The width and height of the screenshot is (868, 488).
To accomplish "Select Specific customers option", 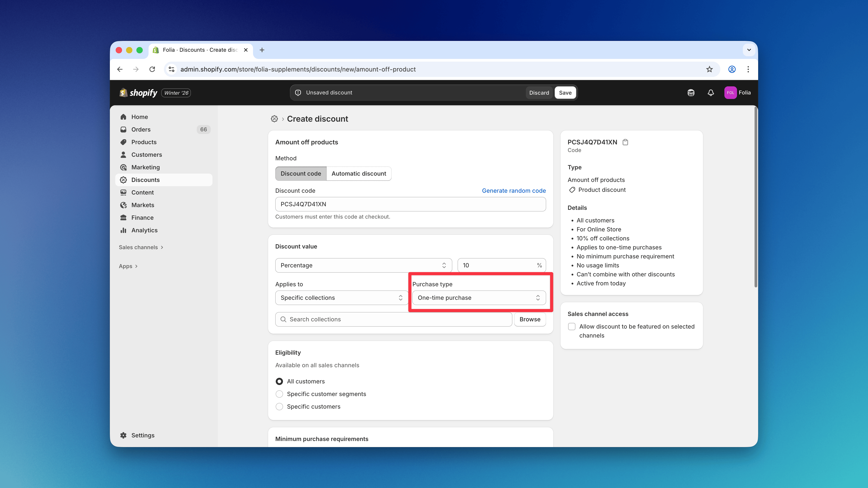I will [279, 407].
